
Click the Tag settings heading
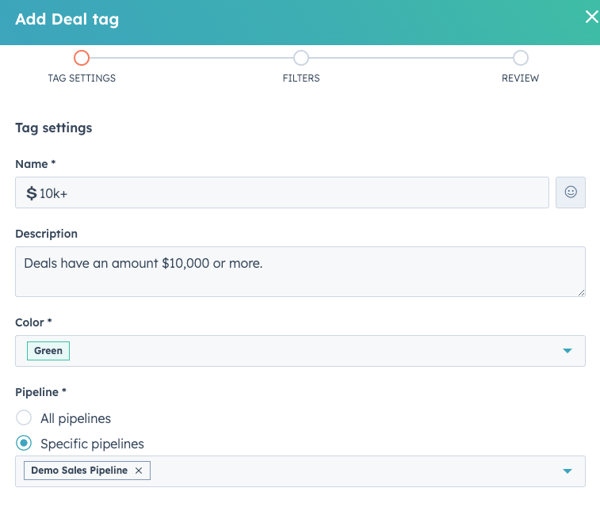[x=54, y=128]
